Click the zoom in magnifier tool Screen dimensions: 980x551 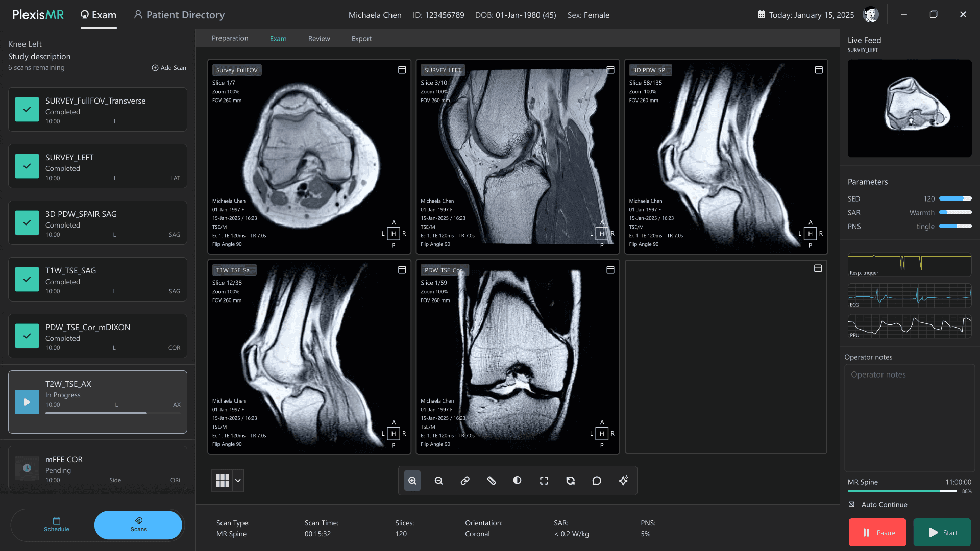[412, 481]
